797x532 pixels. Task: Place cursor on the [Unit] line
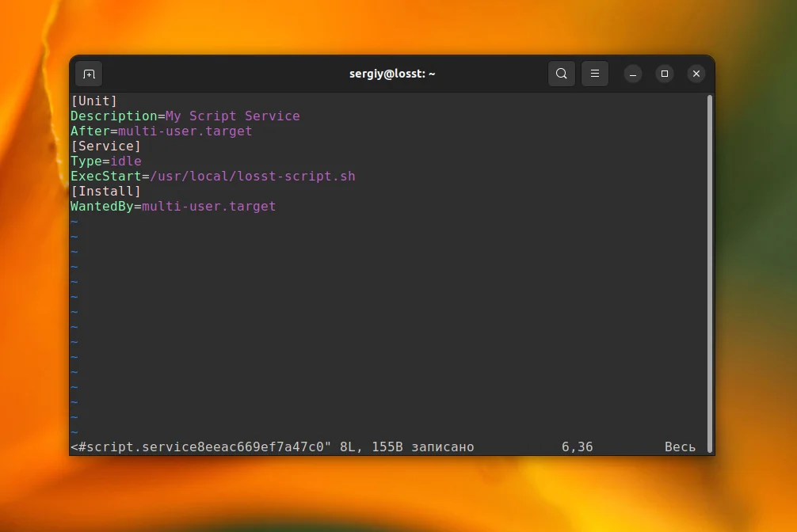click(94, 101)
